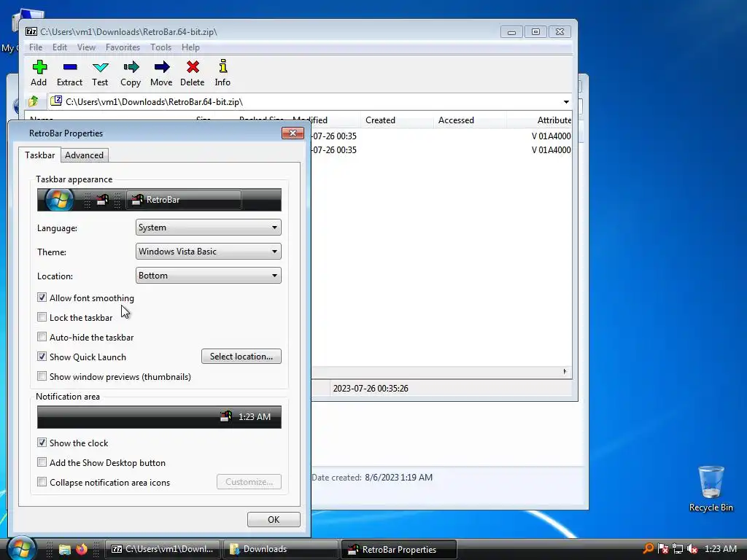Open the Edit menu in 7-Zip
Image resolution: width=747 pixels, height=560 pixels.
pyautogui.click(x=60, y=47)
